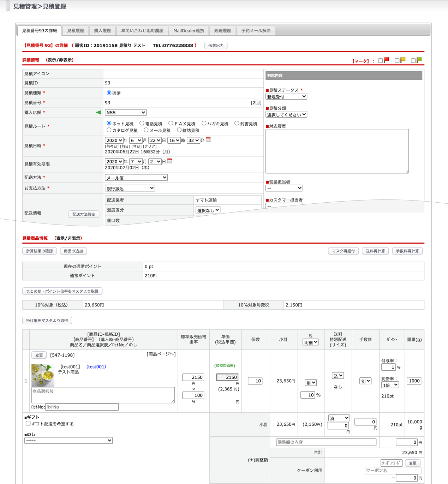Image resolution: width=448 pixels, height=484 pixels.
Task: Open 送料 済 dropdown in subtotal row
Action: tap(339, 418)
